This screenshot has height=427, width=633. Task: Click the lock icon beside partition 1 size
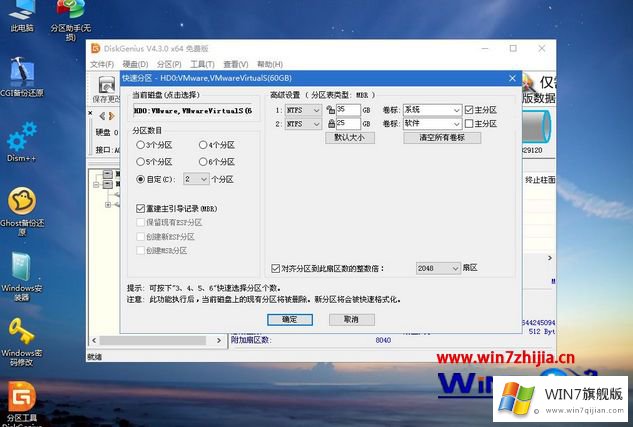(x=331, y=110)
